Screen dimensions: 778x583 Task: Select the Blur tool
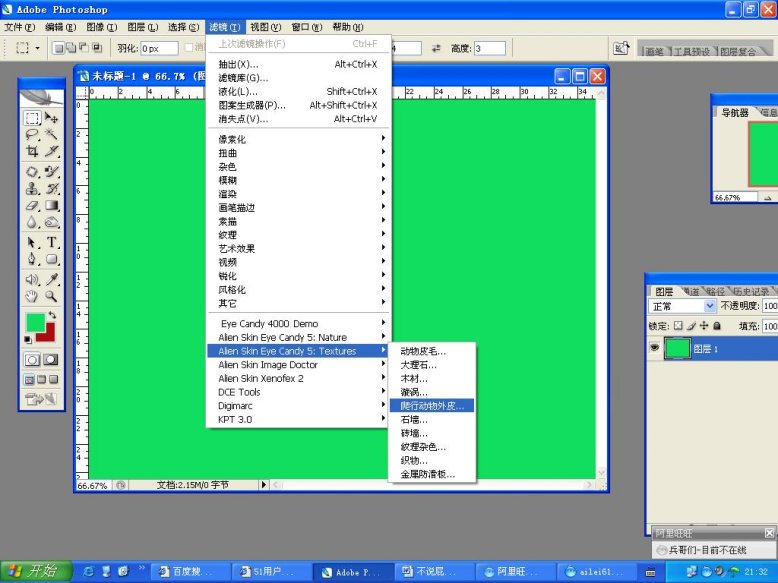point(32,222)
